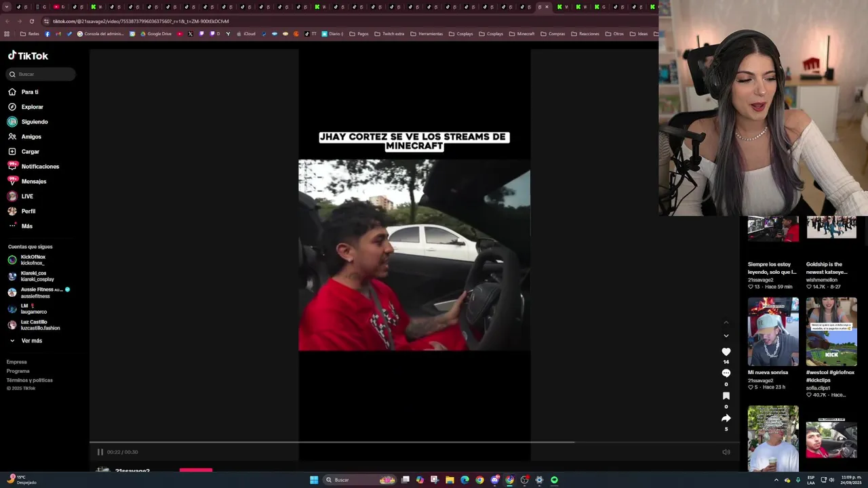The image size is (868, 488).
Task: Click wishmemellon creator name
Action: [x=822, y=280]
